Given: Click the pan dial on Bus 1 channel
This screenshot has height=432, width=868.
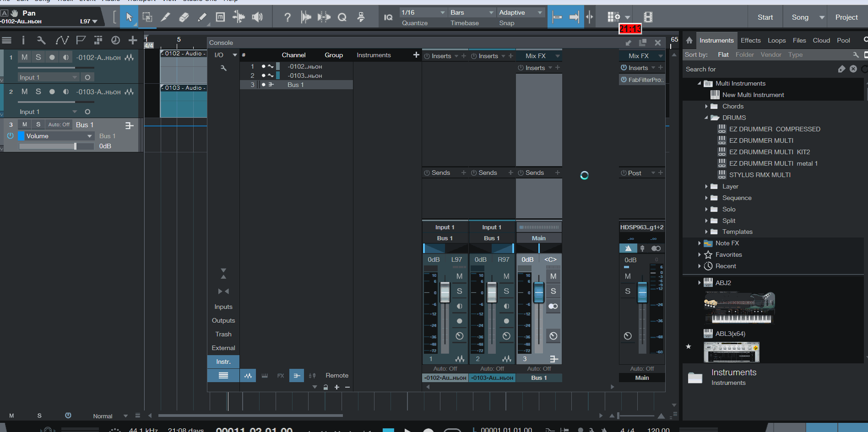Looking at the screenshot, I should [x=553, y=336].
